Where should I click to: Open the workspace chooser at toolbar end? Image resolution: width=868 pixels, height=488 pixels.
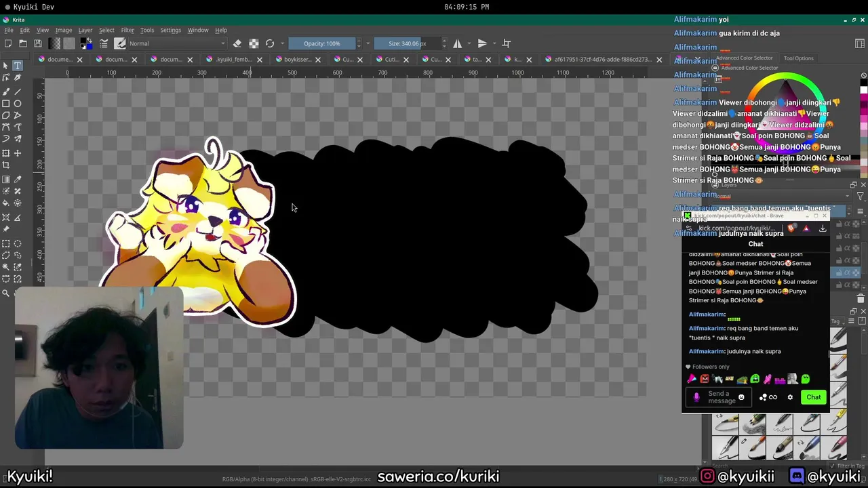860,43
